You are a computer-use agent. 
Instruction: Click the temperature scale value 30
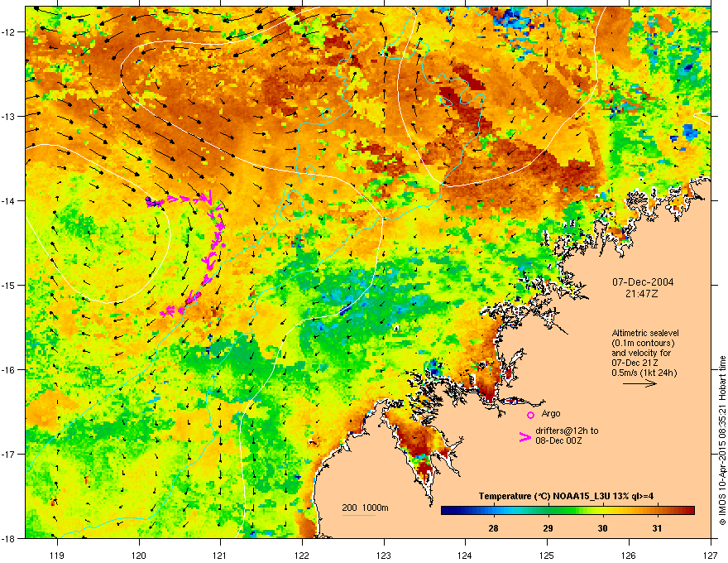coord(602,528)
